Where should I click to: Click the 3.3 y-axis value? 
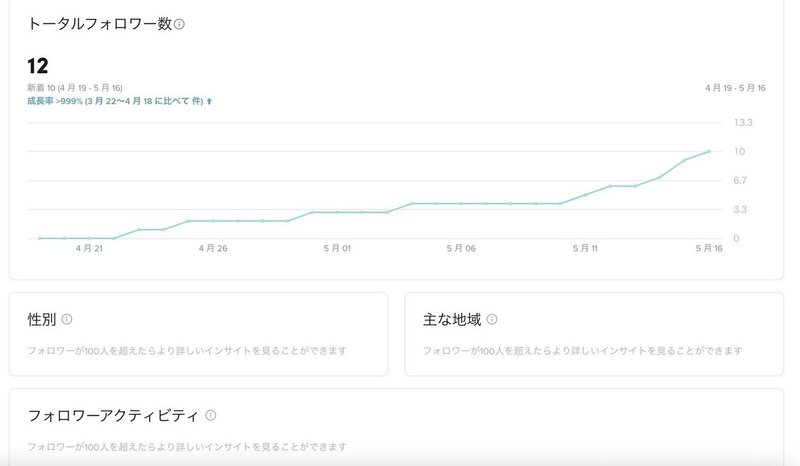[740, 209]
